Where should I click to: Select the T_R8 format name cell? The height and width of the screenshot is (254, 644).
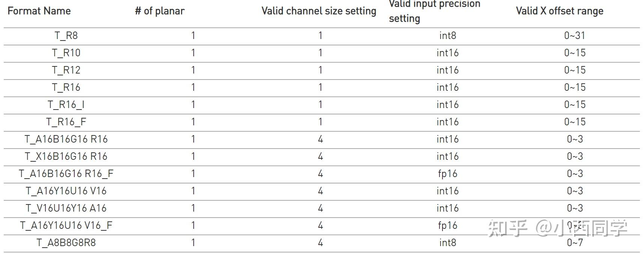[x=66, y=36]
